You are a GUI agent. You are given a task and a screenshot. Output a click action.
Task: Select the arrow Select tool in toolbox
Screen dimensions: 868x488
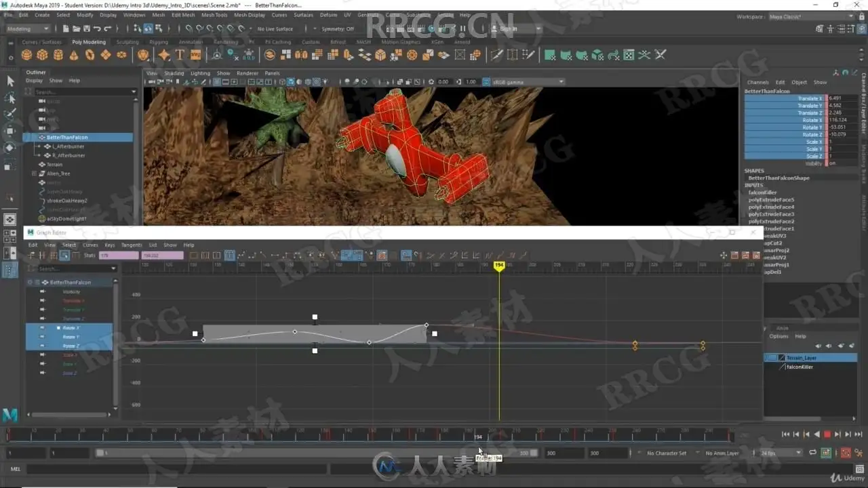(10, 81)
